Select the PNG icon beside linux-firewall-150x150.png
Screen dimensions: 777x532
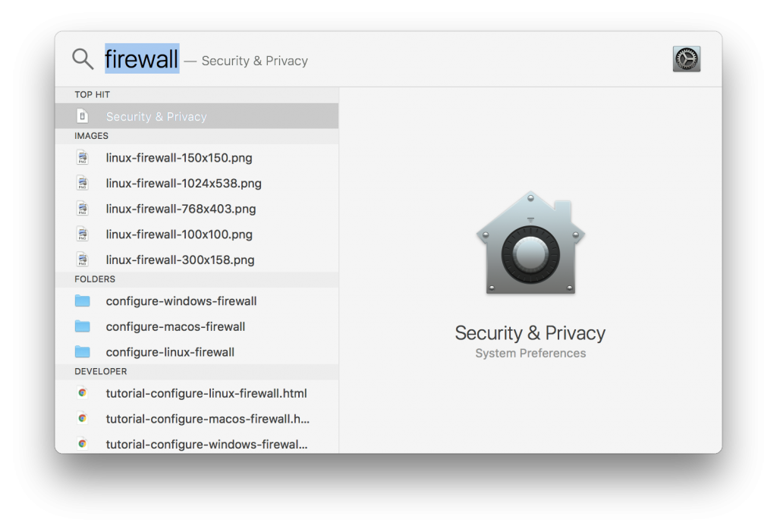pos(83,157)
